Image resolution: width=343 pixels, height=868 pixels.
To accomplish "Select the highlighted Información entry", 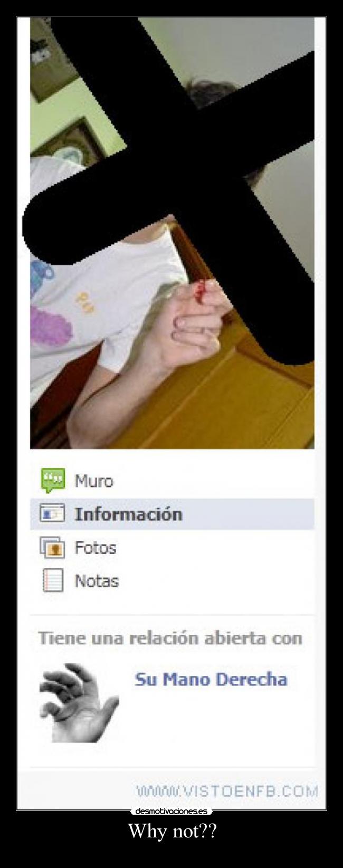I will (172, 514).
